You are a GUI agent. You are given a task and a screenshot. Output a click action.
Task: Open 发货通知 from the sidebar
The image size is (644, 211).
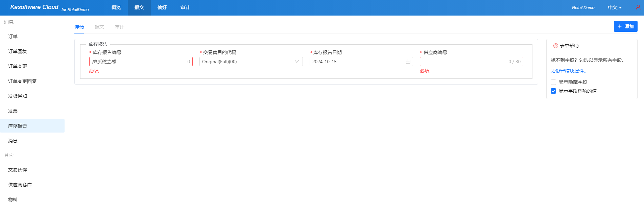(18, 96)
